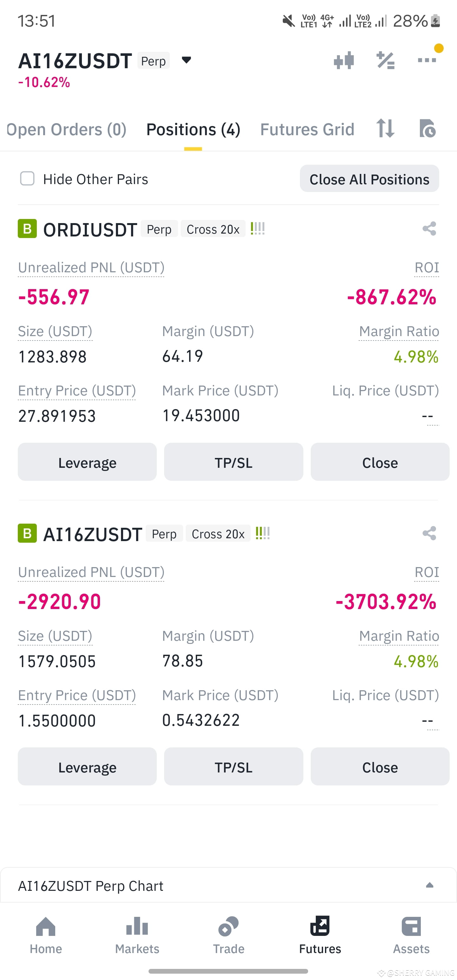Open the Markets bottom navigation icon
This screenshot has height=980, width=457.
tap(137, 926)
